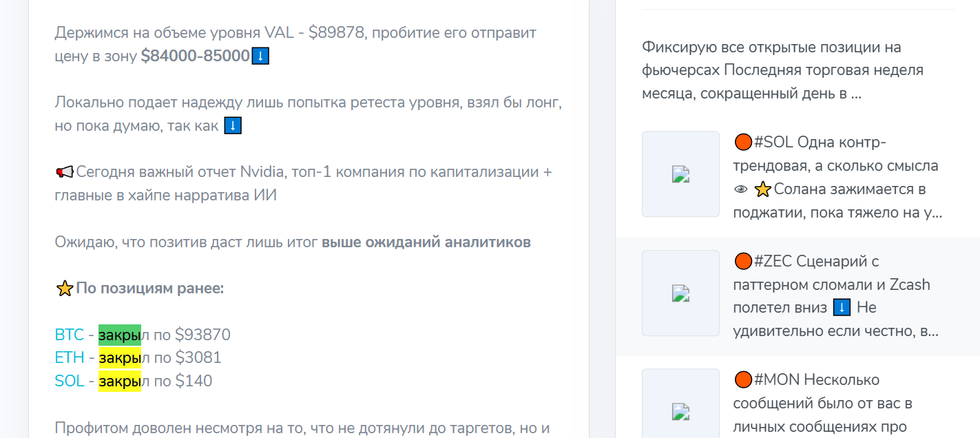Click the orange circle before #SOL
Image resolution: width=980 pixels, height=438 pixels.
coord(742,143)
